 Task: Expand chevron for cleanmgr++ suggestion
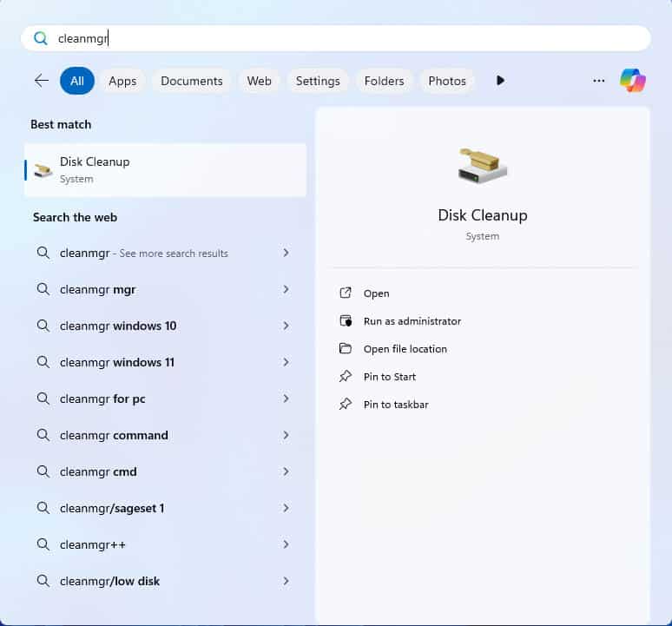tap(286, 544)
